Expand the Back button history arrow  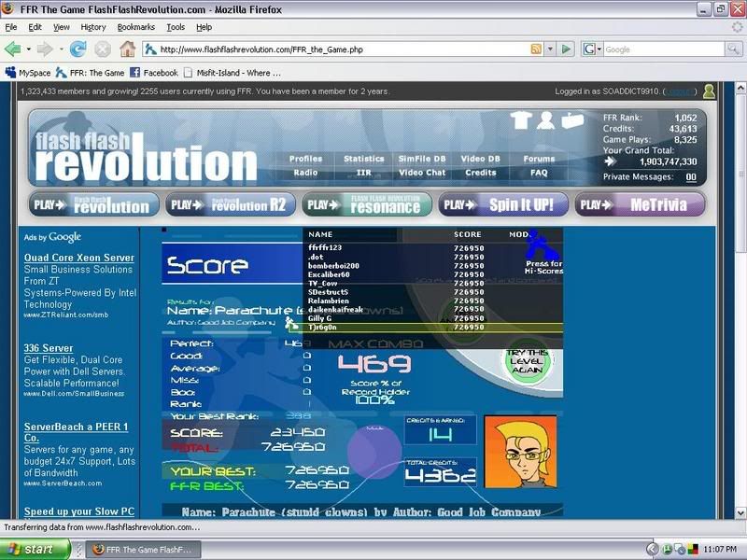(26, 49)
